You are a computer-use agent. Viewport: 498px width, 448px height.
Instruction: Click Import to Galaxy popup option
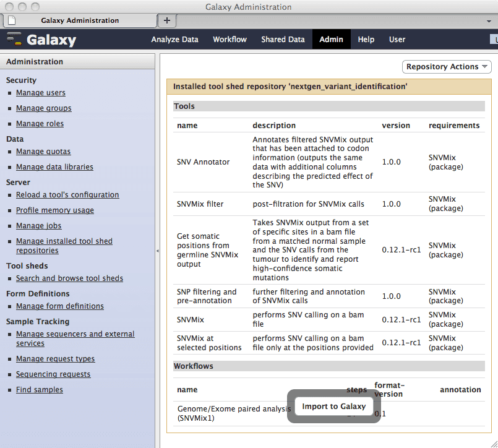(333, 407)
